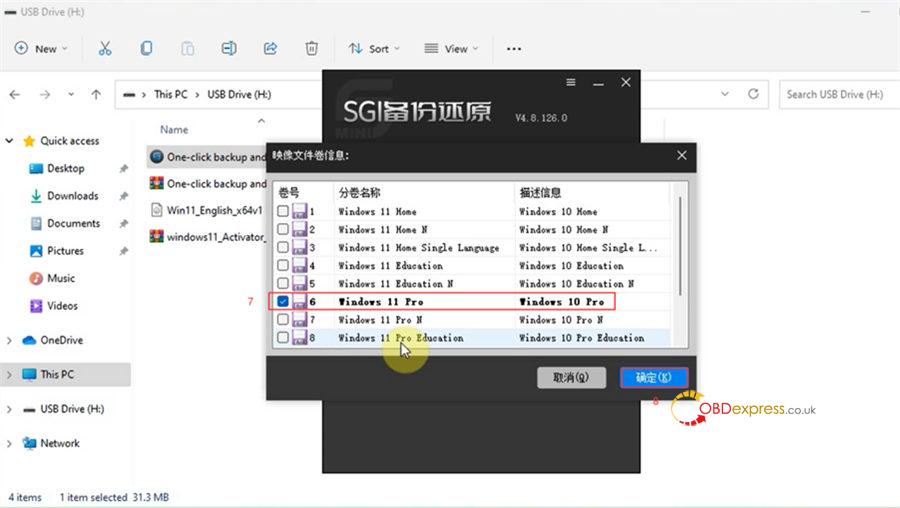Select the One-click backup archive file icon
The height and width of the screenshot is (508, 900).
pos(156,184)
